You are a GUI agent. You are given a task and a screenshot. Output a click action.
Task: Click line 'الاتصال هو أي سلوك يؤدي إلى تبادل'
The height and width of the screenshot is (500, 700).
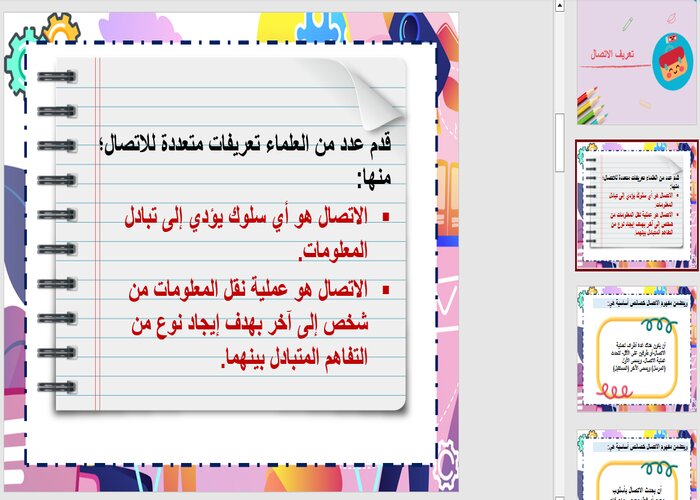(x=246, y=217)
